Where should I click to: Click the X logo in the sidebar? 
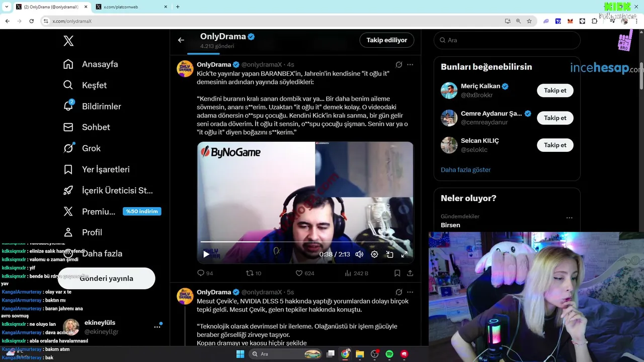click(68, 41)
